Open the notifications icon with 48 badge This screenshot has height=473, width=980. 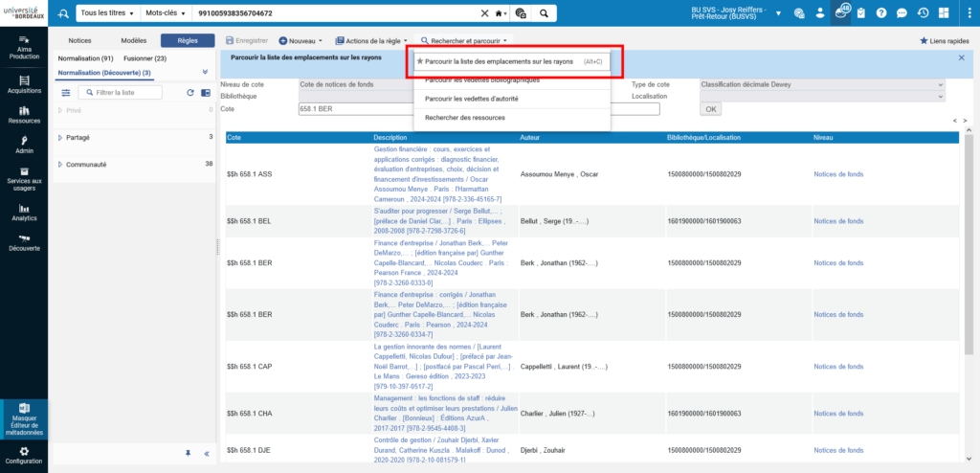(841, 13)
